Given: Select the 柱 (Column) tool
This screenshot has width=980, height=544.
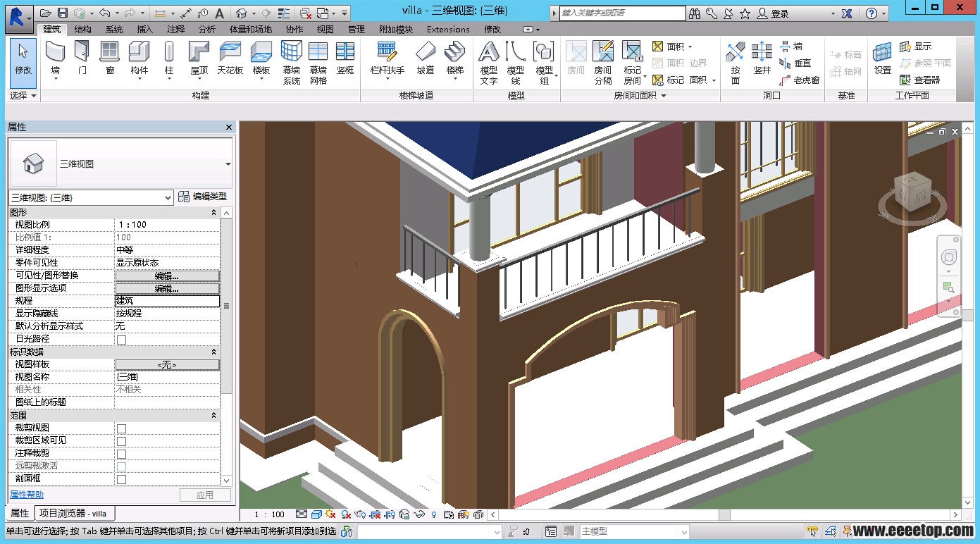Looking at the screenshot, I should click(169, 59).
